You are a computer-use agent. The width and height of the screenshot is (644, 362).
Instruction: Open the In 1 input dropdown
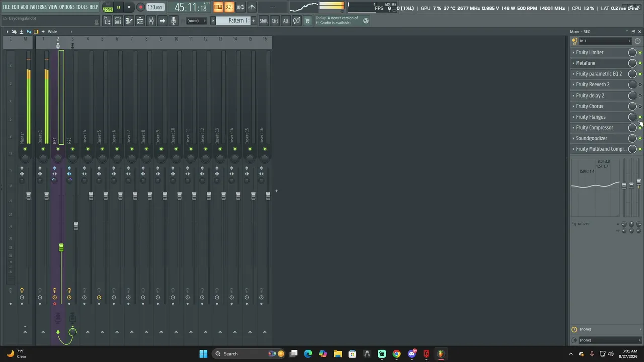tap(605, 41)
